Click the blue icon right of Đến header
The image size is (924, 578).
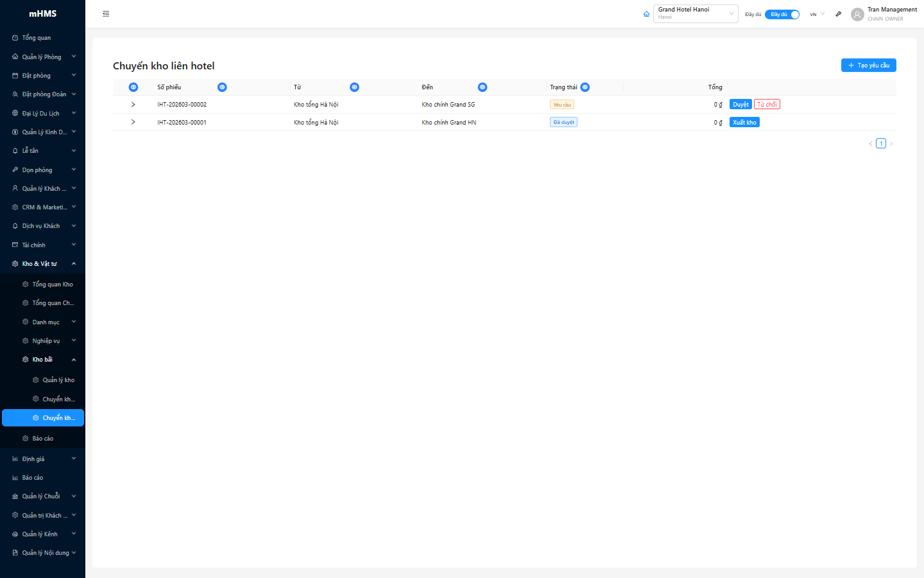click(x=483, y=87)
